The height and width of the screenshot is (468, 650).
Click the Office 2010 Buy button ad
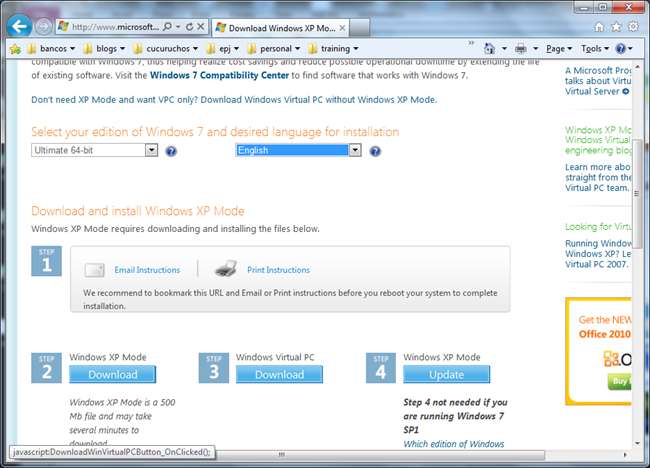click(620, 381)
